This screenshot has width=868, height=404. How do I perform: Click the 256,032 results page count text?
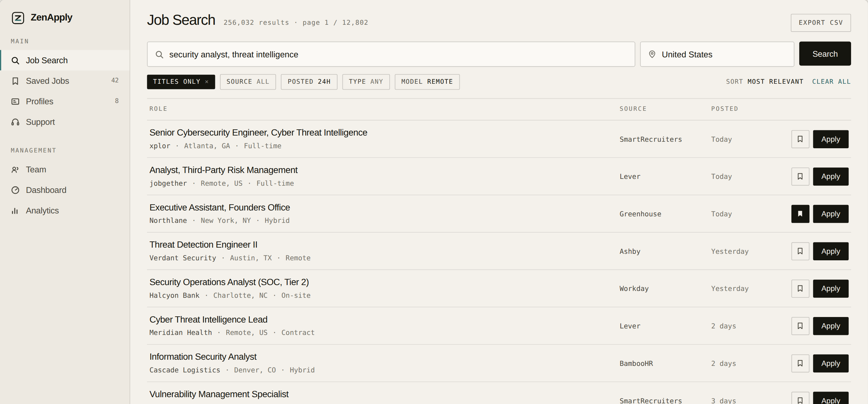[296, 22]
